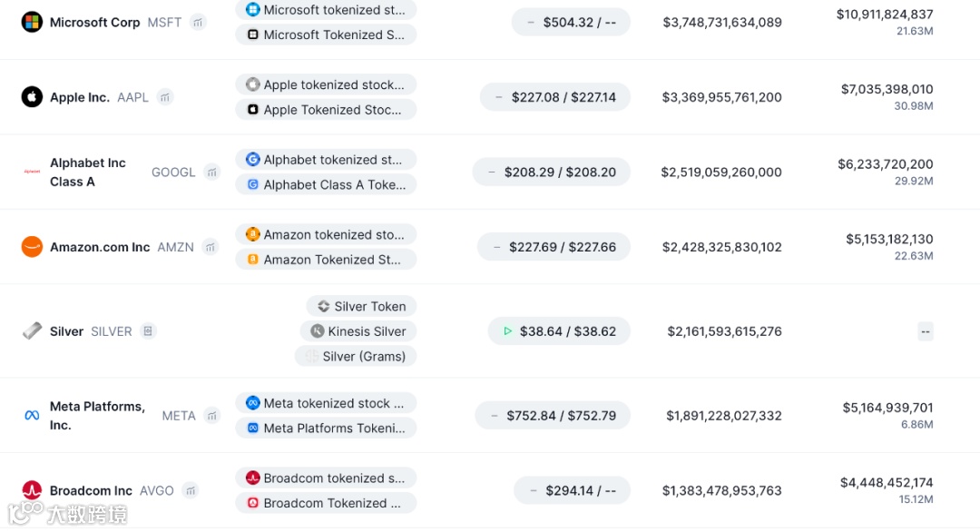This screenshot has width=980, height=532.
Task: Open the Meta Platforms, Inc. name link
Action: [x=97, y=416]
